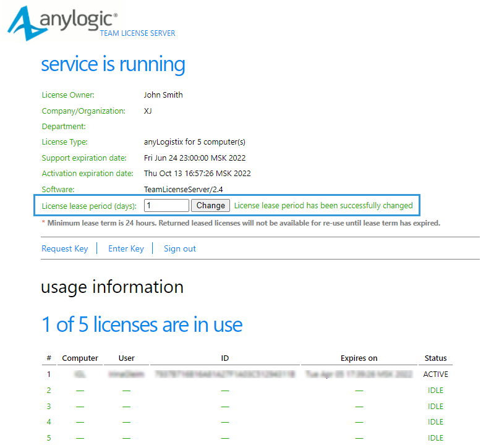Click the 'Expires on' column header

pyautogui.click(x=359, y=358)
